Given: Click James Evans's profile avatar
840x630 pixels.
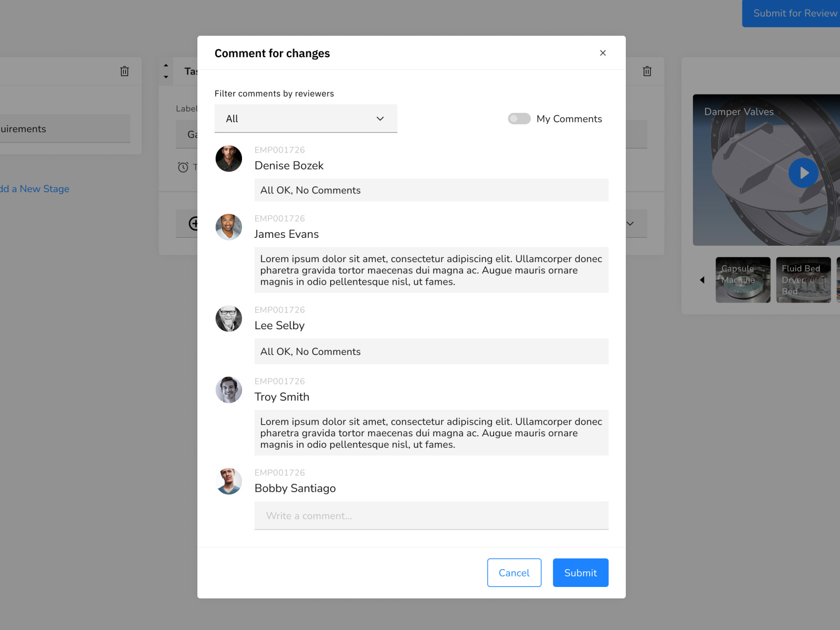Looking at the screenshot, I should tap(228, 227).
